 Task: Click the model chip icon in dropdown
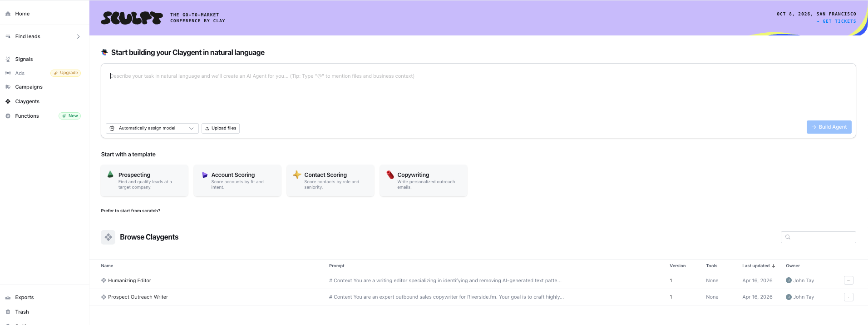pyautogui.click(x=112, y=128)
